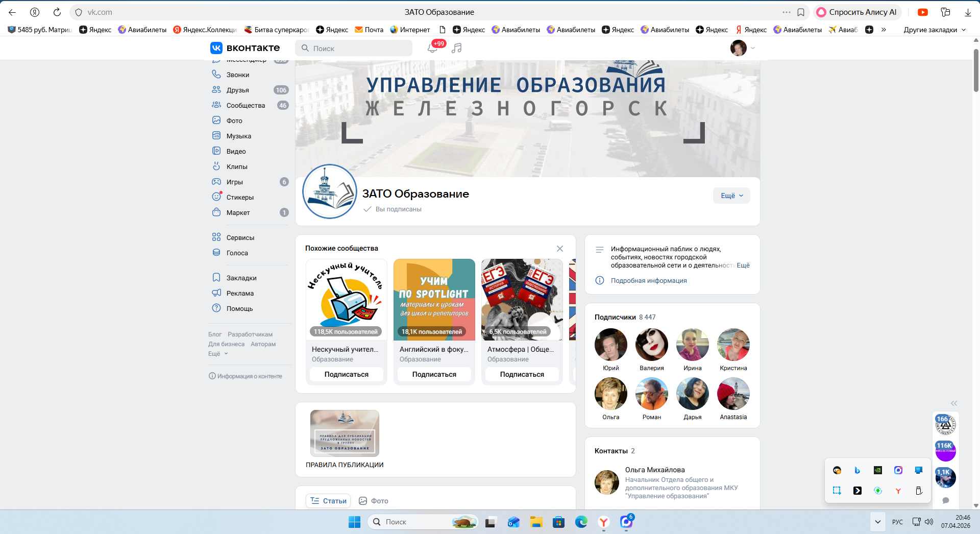Open the Яндекс.Коллекции bookmark

(x=205, y=30)
